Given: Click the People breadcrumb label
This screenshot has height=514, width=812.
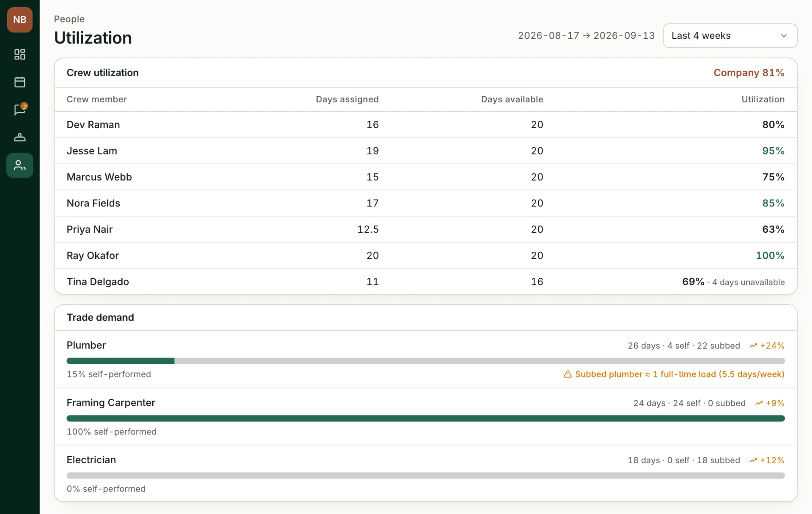Looking at the screenshot, I should coord(69,19).
